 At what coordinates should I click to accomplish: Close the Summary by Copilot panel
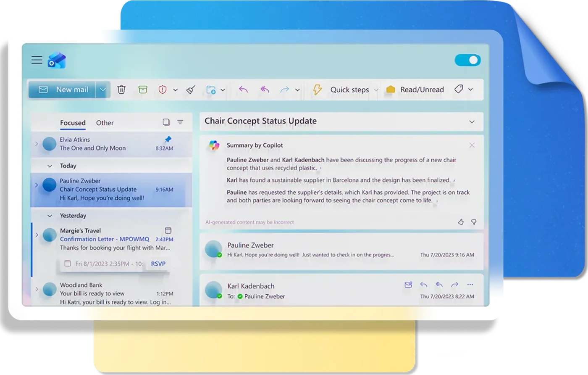coord(472,145)
